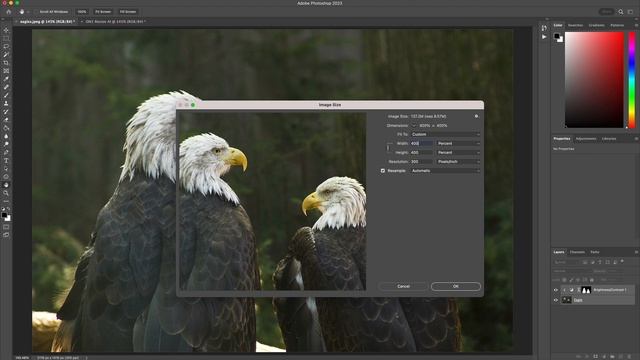Click the 100% zoom button
The height and width of the screenshot is (360, 640).
click(82, 12)
